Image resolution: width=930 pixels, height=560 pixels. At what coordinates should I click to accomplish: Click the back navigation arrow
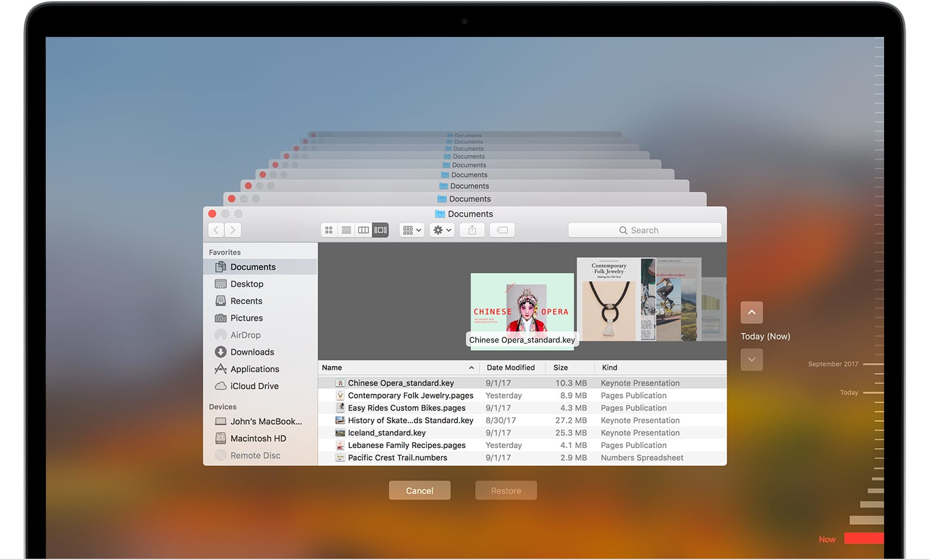click(x=215, y=230)
